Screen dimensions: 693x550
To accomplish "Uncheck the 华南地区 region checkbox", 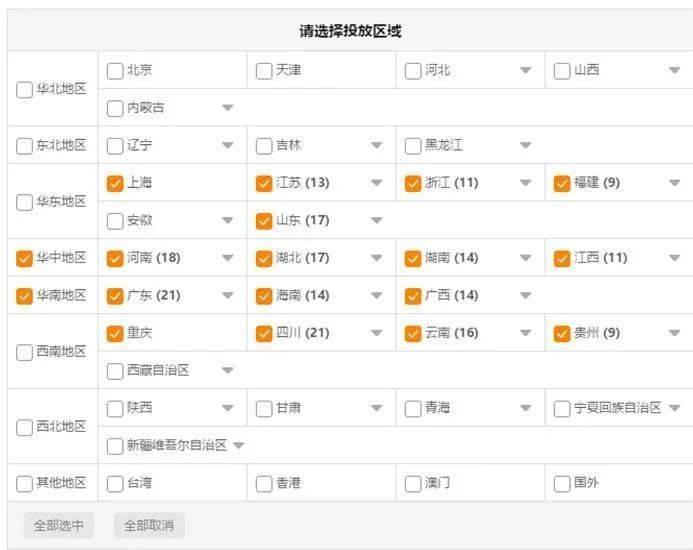I will [25, 296].
